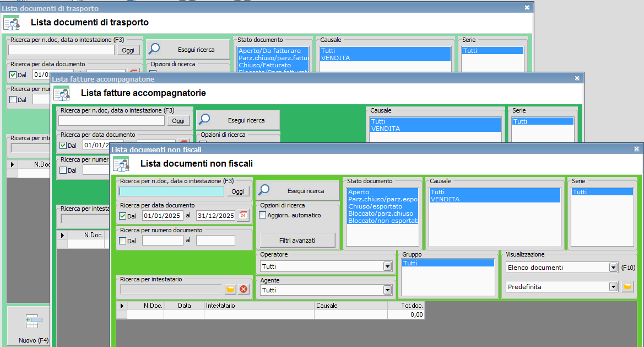
Task: Click the calendar icon beside date 31/12/2025
Action: click(243, 215)
